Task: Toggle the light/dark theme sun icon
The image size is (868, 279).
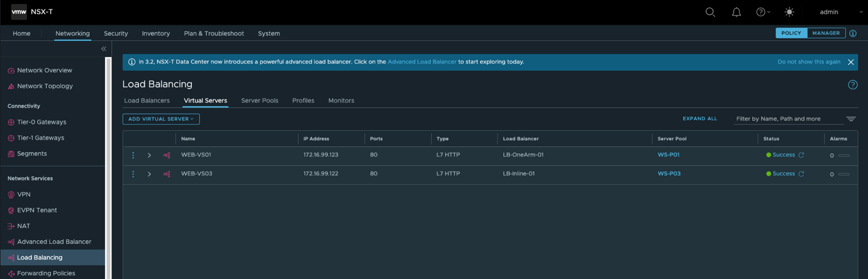Action: [789, 12]
